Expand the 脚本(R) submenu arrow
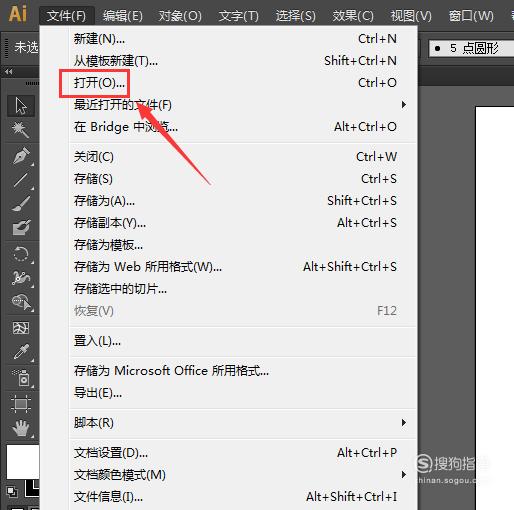The height and width of the screenshot is (510, 514). coord(404,423)
